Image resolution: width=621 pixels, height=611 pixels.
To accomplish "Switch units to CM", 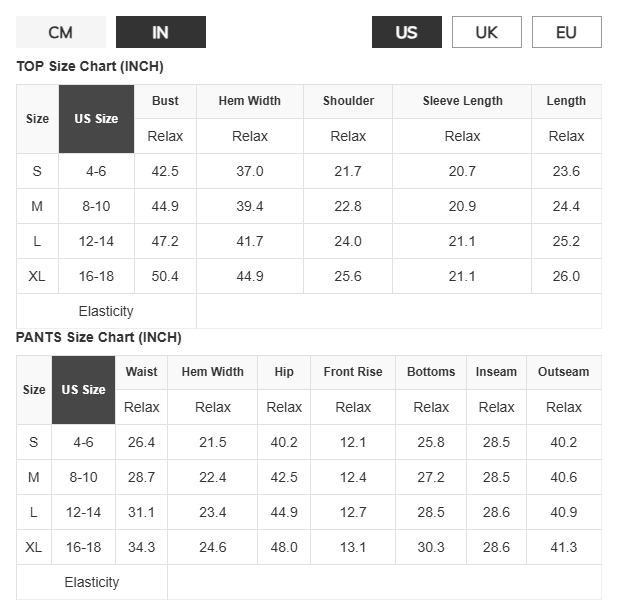I will (x=61, y=32).
